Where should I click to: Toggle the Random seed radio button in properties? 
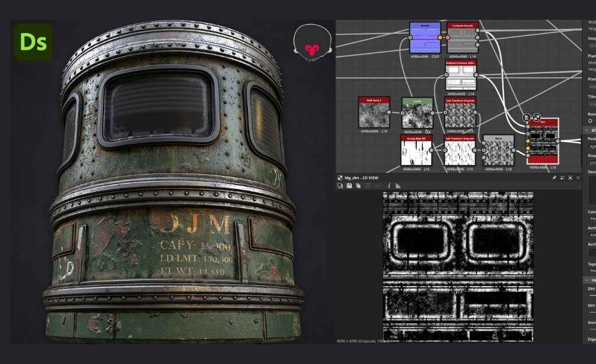point(590,121)
